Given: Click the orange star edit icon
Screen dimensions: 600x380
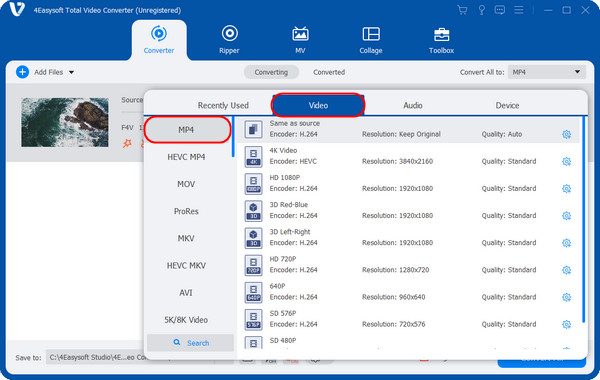Looking at the screenshot, I should 127,144.
